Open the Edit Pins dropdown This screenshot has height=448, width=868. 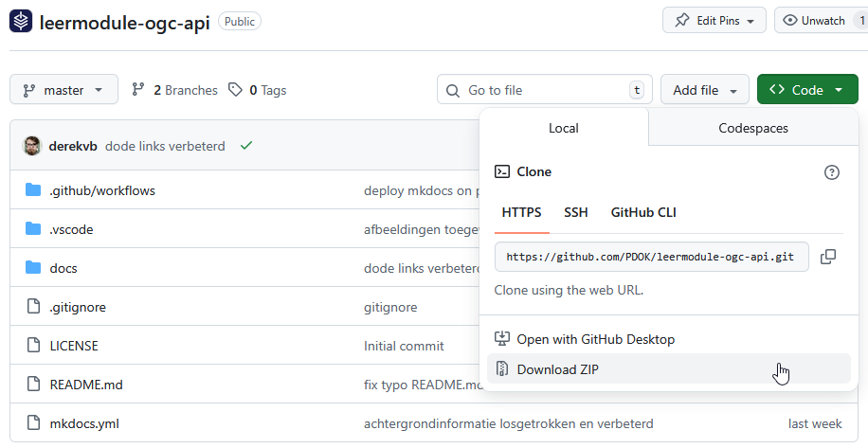coord(714,20)
